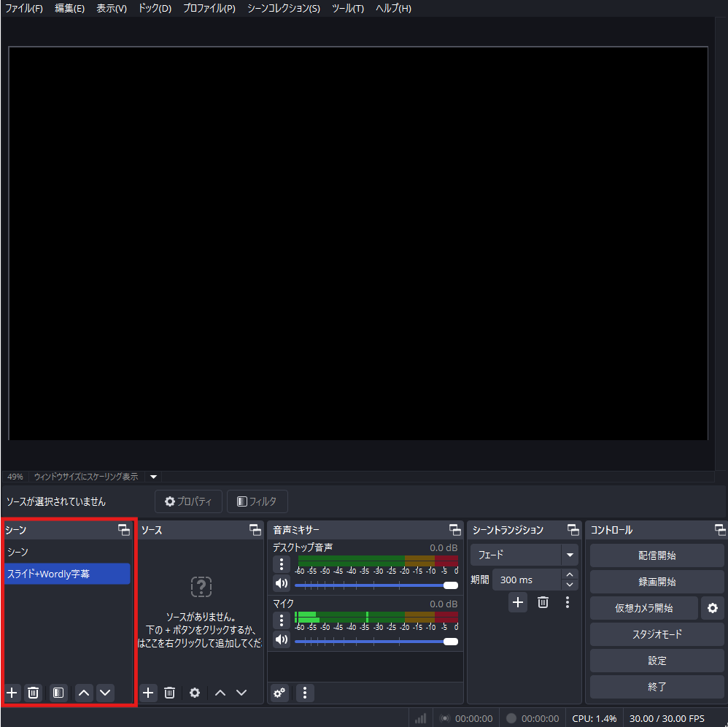Add a scene transition with plus icon
The image size is (728, 727).
click(518, 602)
